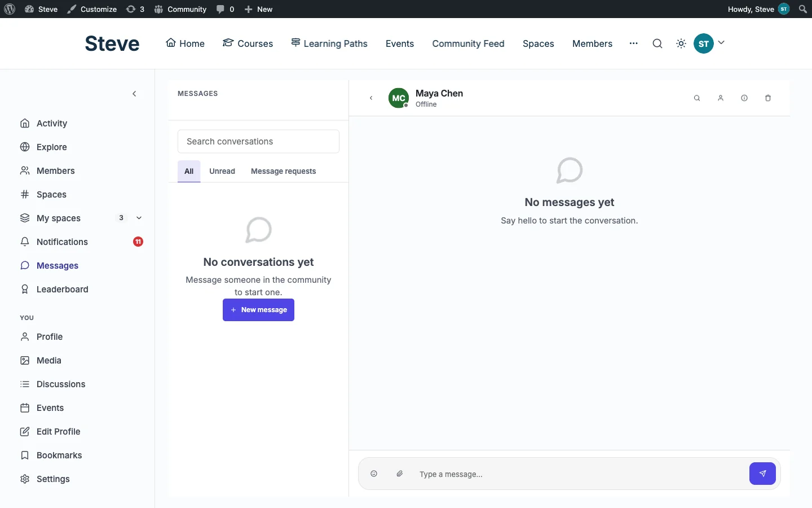Open the WordPress logo menu
The height and width of the screenshot is (508, 812).
pyautogui.click(x=10, y=9)
